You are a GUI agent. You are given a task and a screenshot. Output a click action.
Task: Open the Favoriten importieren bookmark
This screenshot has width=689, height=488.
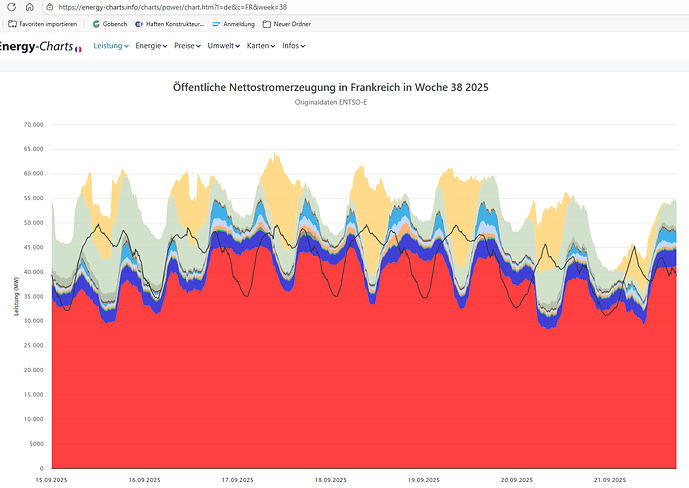[43, 24]
